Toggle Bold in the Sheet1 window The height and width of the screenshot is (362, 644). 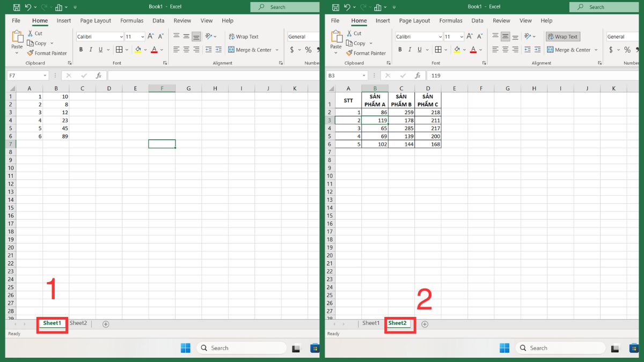[82, 49]
